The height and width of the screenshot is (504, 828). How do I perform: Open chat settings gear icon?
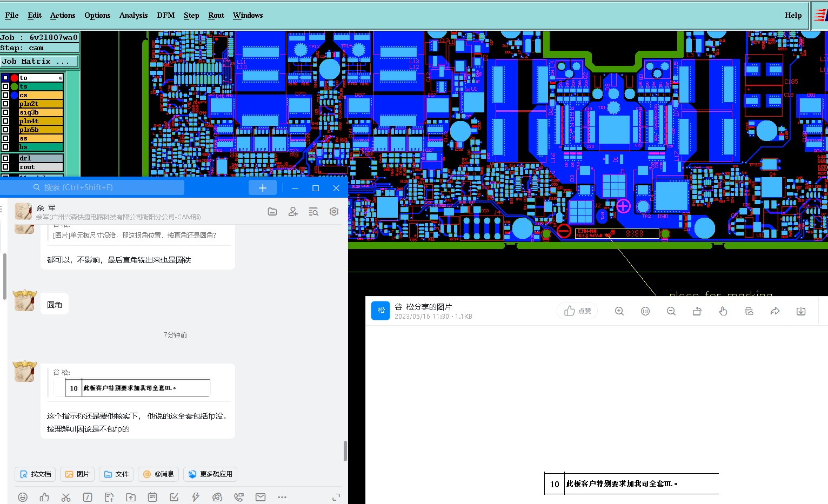[334, 212]
